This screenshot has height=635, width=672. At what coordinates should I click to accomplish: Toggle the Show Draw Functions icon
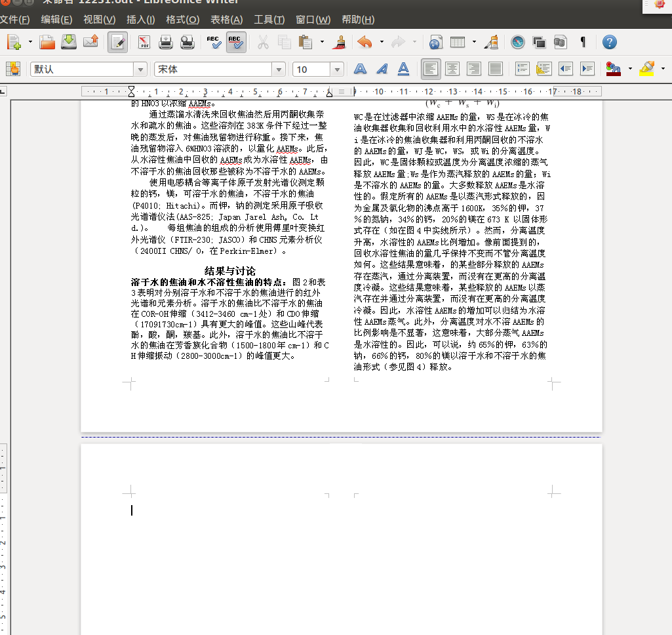click(491, 42)
